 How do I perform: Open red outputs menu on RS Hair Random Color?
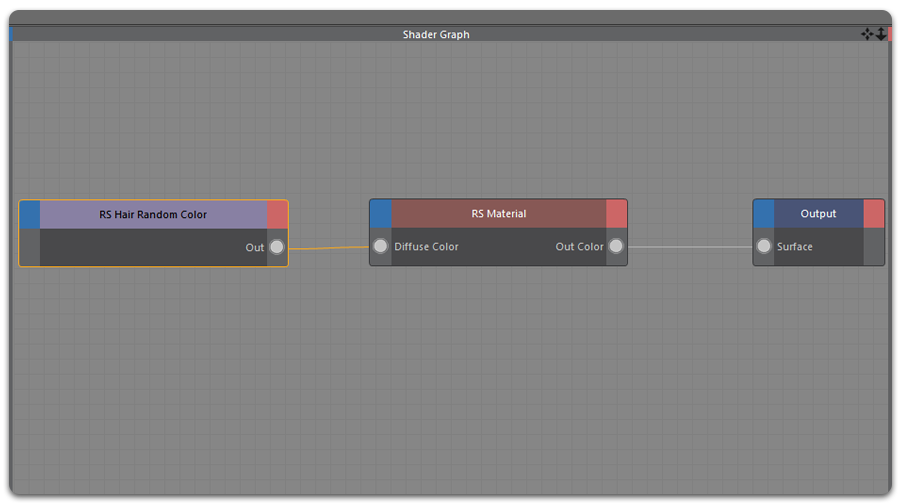pos(277,214)
